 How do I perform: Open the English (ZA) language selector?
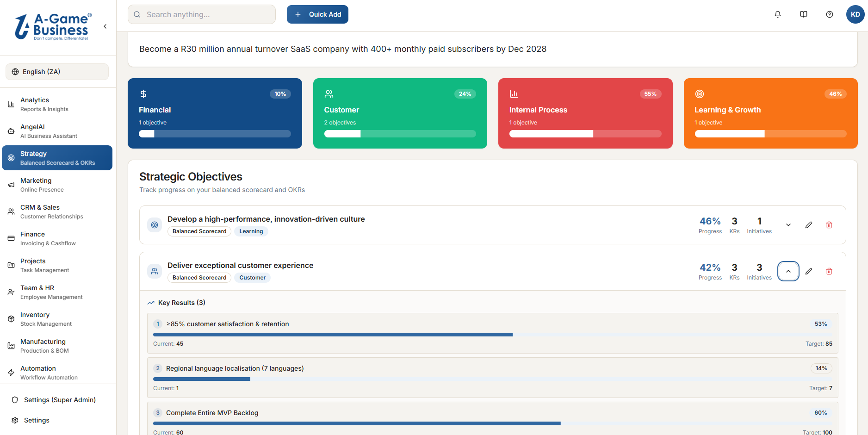click(x=57, y=72)
